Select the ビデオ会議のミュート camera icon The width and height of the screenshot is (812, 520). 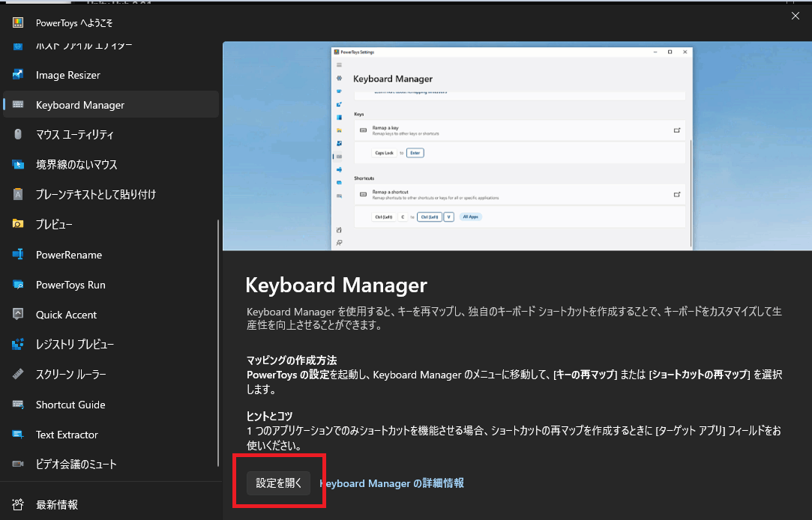point(17,464)
